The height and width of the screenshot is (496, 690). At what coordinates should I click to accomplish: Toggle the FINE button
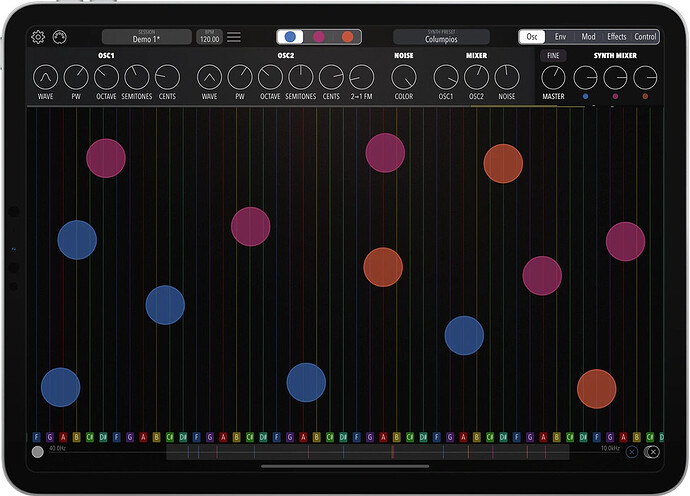553,56
